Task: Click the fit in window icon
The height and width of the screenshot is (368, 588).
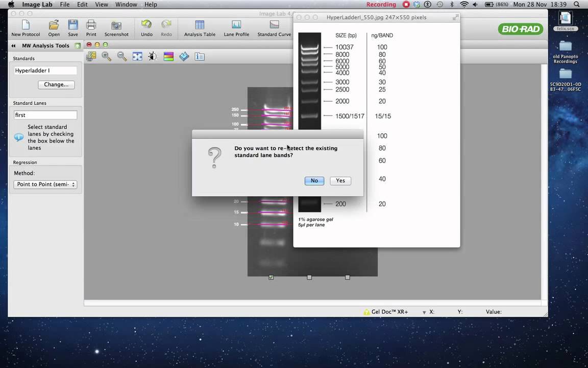Action: coord(137,56)
